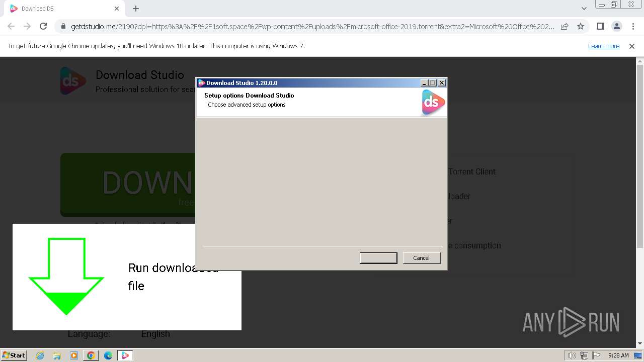Share this page via the share icon

[565, 26]
